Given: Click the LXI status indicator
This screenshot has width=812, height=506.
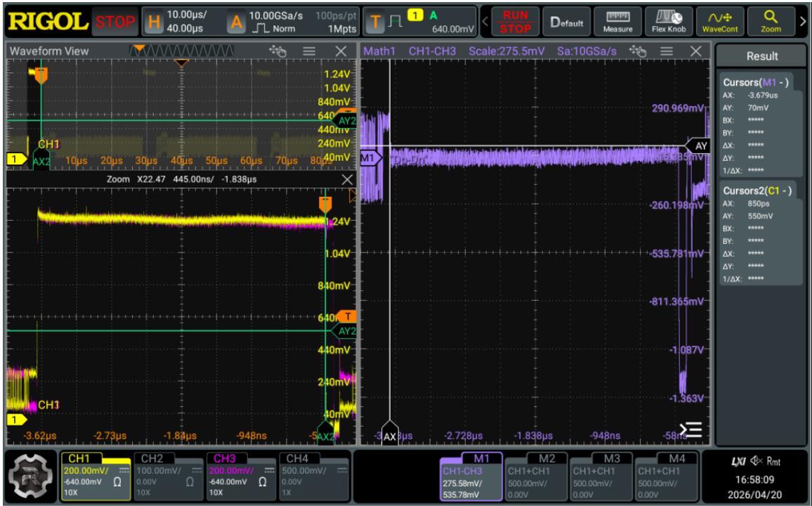Looking at the screenshot, I should 738,461.
